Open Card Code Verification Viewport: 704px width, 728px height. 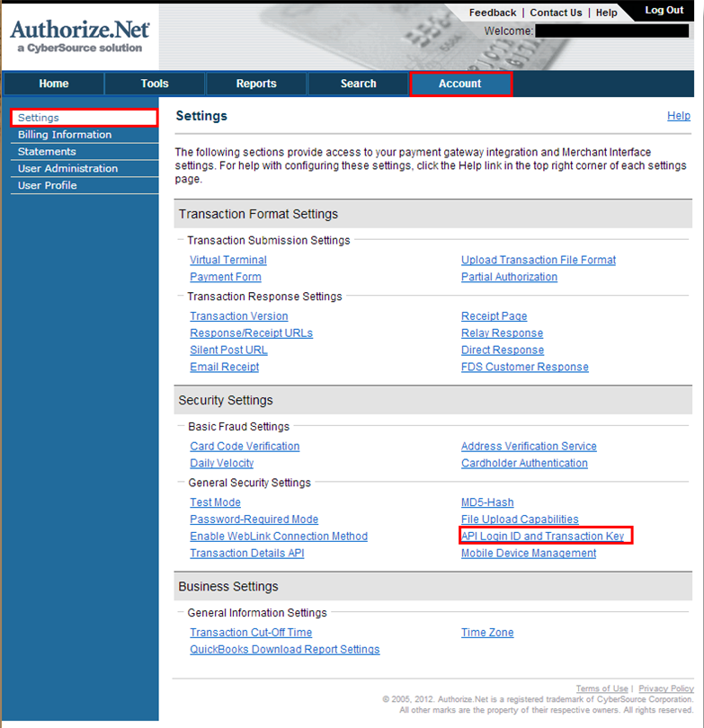(245, 446)
